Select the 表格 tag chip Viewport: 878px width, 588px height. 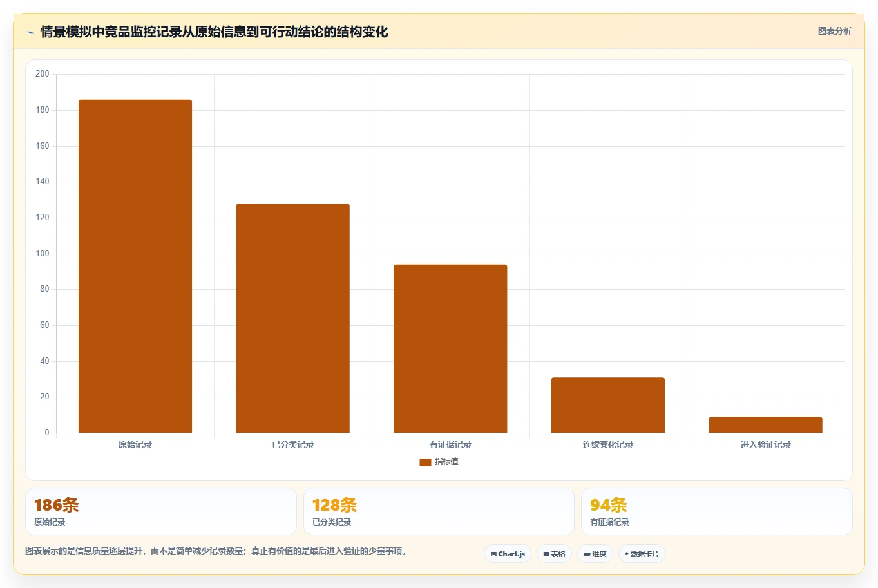[x=554, y=554]
